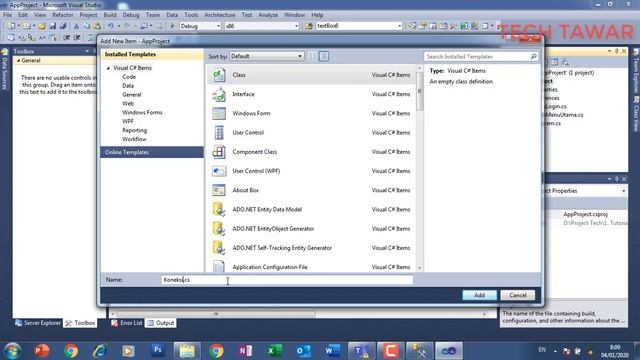The image size is (640, 360).
Task: Open PowerPoint from the taskbar
Action: pyautogui.click(x=41, y=350)
